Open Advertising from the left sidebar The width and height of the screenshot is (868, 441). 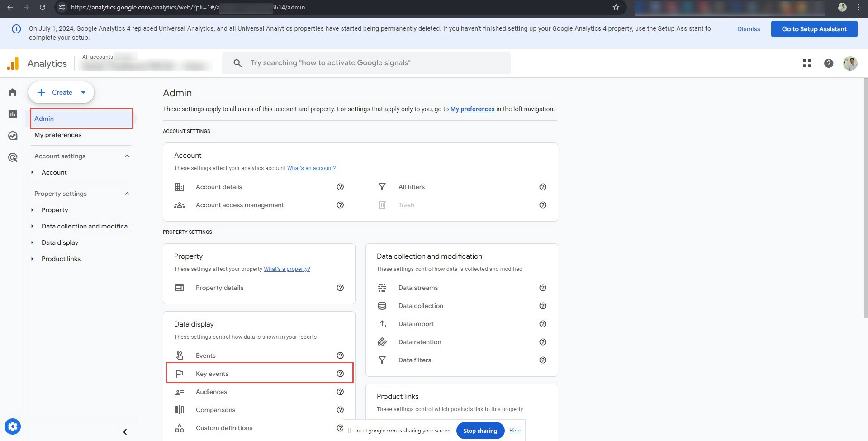tap(12, 157)
